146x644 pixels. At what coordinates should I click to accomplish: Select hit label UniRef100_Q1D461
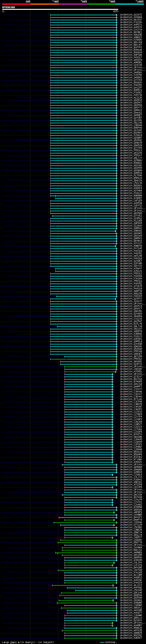[131, 600]
